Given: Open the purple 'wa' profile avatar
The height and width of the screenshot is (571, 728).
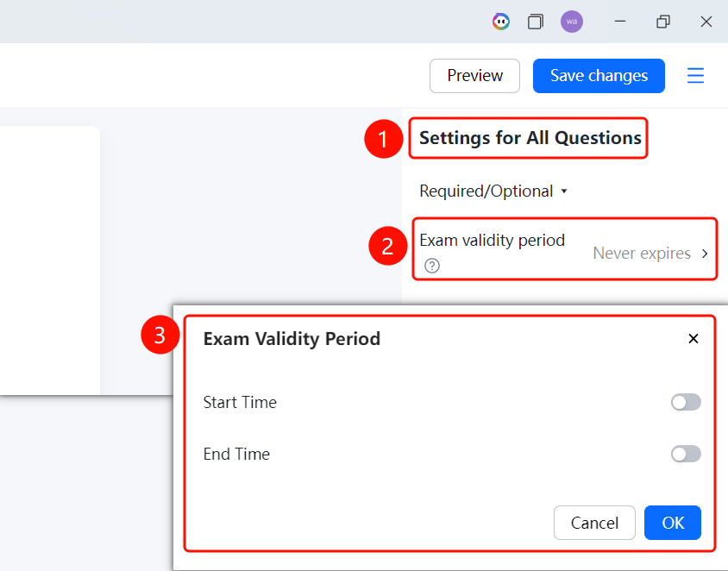Looking at the screenshot, I should tap(572, 22).
